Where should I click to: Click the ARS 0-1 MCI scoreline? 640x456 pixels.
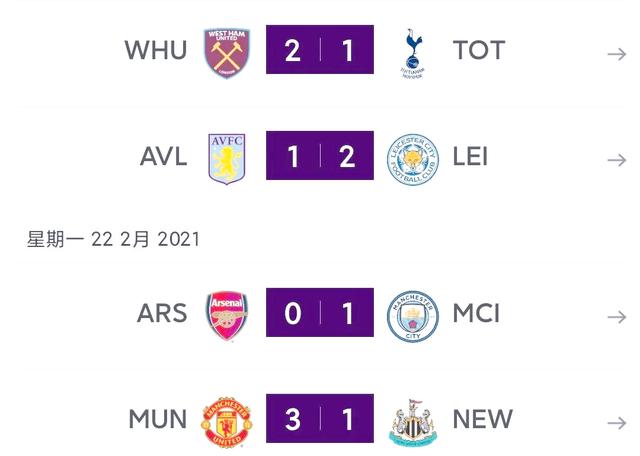319,313
